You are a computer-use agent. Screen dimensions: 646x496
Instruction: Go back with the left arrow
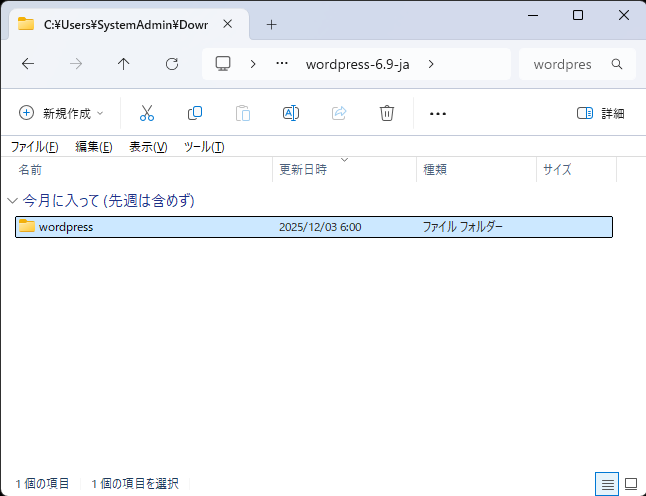(x=28, y=64)
